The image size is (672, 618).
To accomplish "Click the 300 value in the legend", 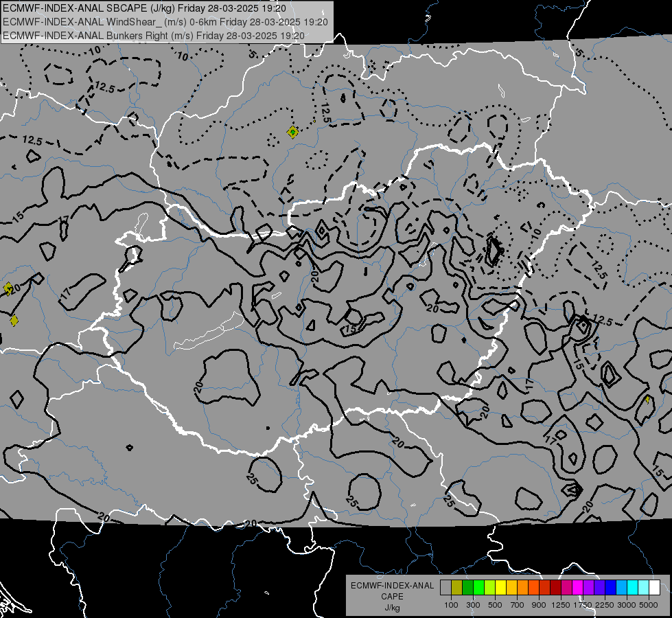I will pyautogui.click(x=473, y=605).
